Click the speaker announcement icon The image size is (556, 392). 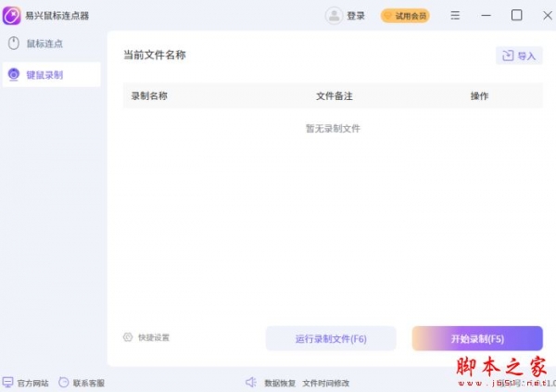pyautogui.click(x=251, y=382)
